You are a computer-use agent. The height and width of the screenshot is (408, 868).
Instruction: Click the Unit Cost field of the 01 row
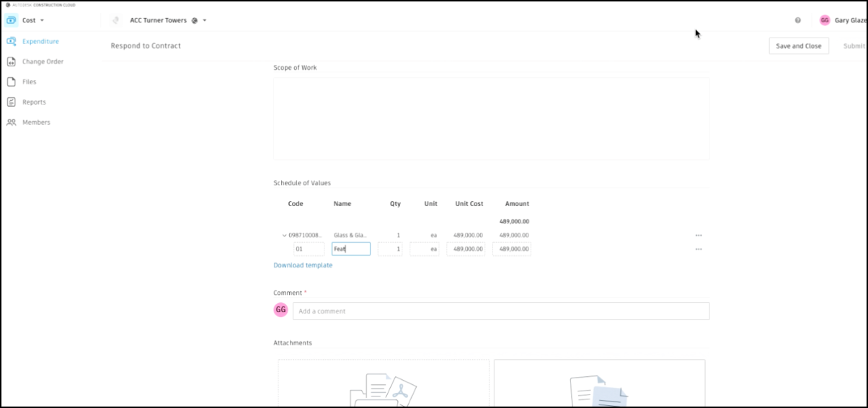coord(466,249)
